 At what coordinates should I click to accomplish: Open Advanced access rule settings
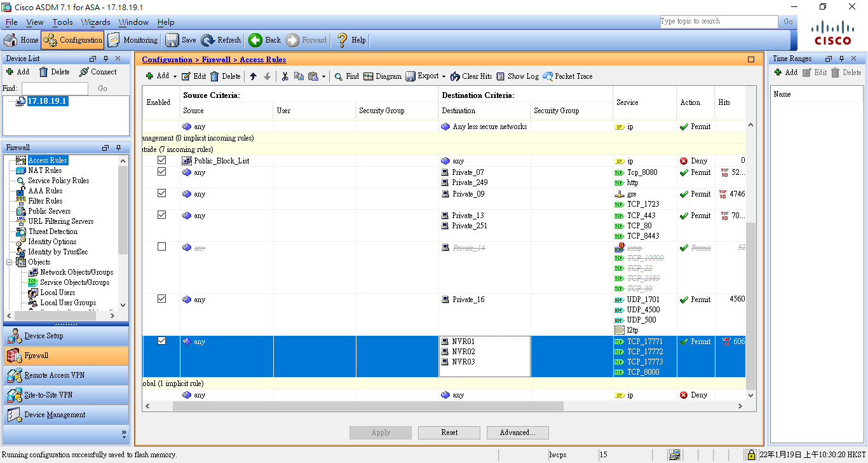click(517, 432)
